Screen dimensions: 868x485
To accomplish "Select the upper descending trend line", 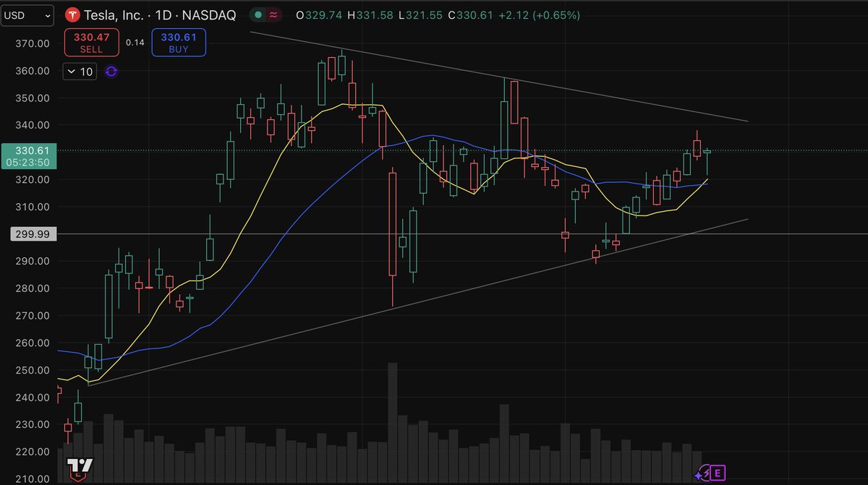I will pos(499,77).
